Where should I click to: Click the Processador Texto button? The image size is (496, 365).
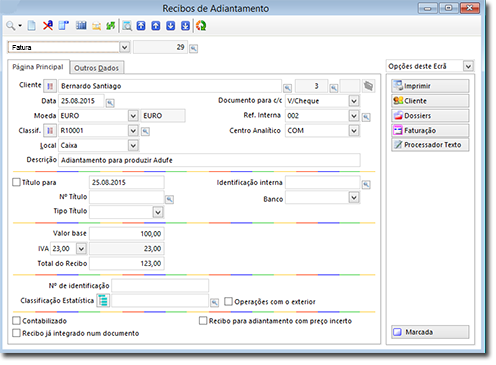pos(430,145)
